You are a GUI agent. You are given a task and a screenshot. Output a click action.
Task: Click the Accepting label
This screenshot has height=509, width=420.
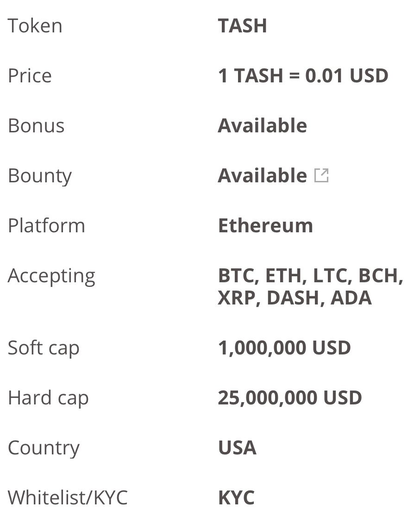tap(51, 277)
